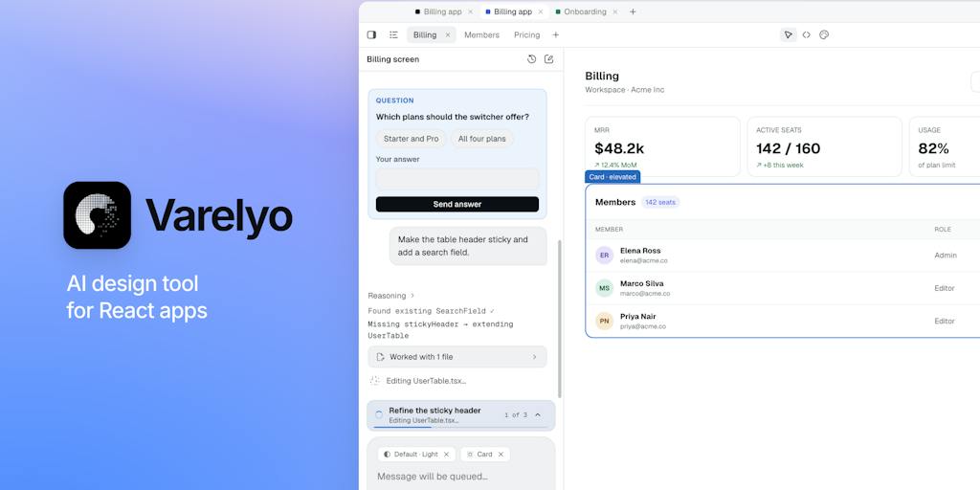This screenshot has height=490, width=980.
Task: Click the Refine the sticky header task
Action: (460, 415)
